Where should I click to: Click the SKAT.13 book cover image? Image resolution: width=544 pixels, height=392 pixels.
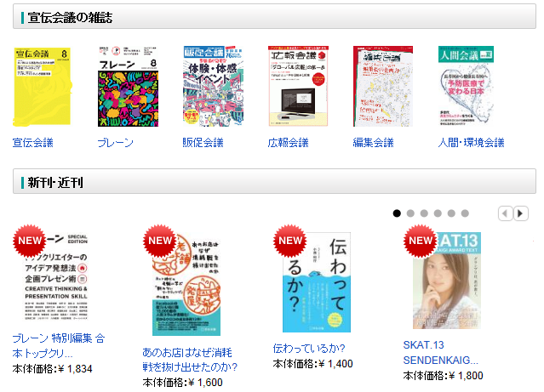click(446, 281)
